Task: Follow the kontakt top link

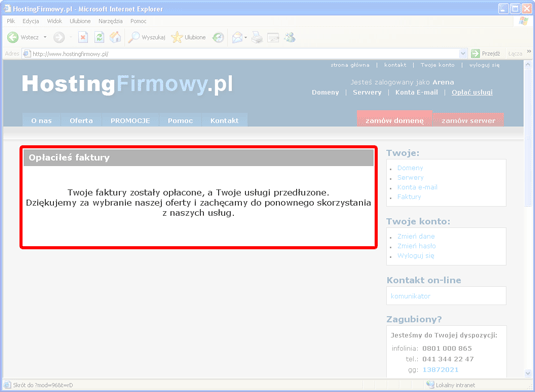Action: (x=395, y=65)
